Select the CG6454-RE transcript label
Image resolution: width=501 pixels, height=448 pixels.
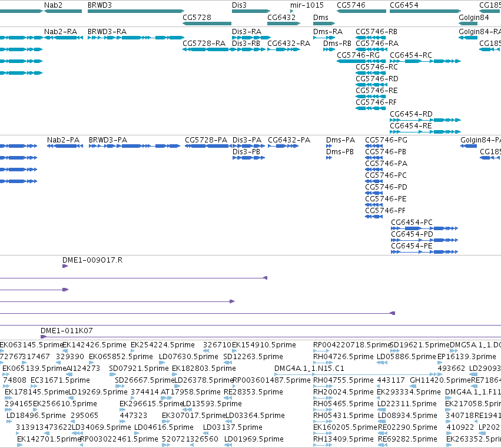pos(410,126)
